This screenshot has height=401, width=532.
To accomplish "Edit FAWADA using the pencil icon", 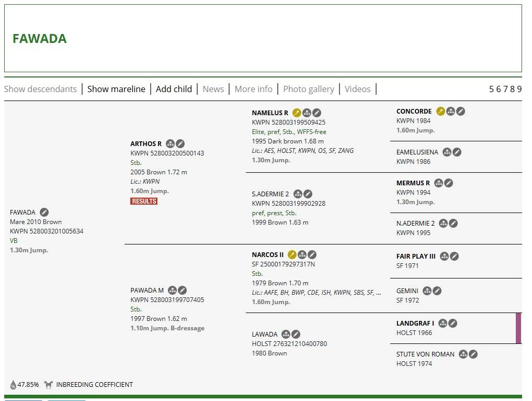I will pos(44,213).
